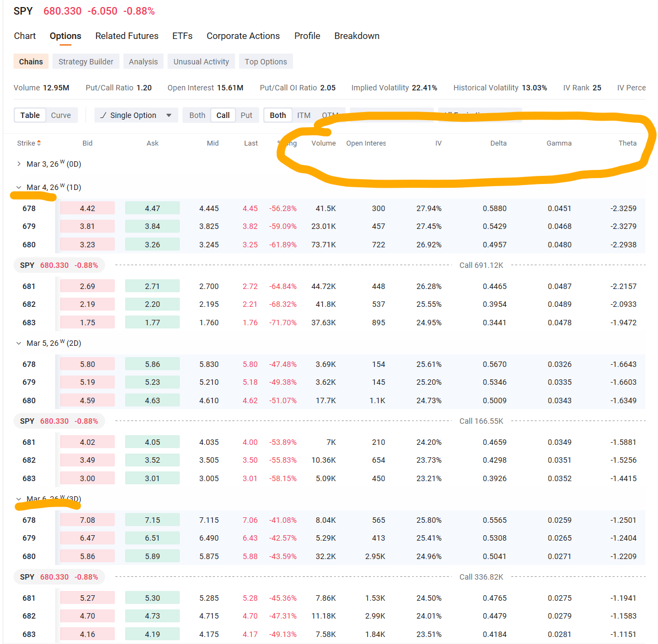
Task: Collapse the Mar 4, 26 (1D) expiration
Action: (19, 187)
